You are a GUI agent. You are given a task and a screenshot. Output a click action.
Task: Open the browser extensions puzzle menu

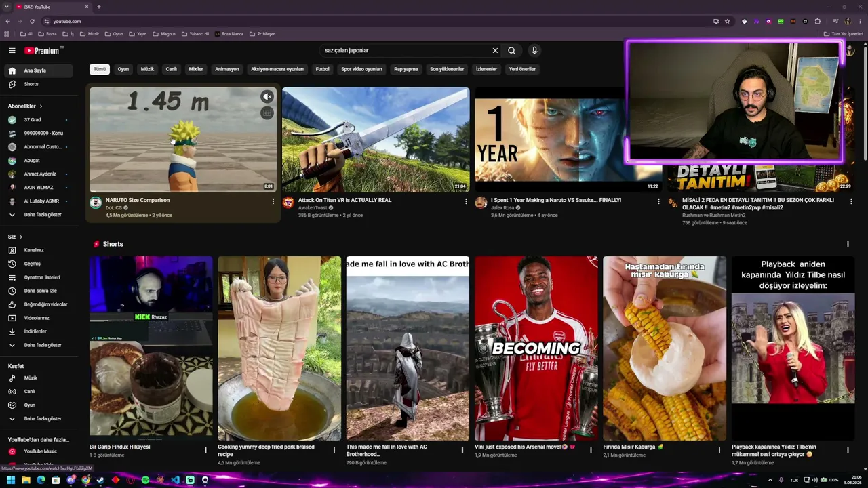[x=817, y=21]
